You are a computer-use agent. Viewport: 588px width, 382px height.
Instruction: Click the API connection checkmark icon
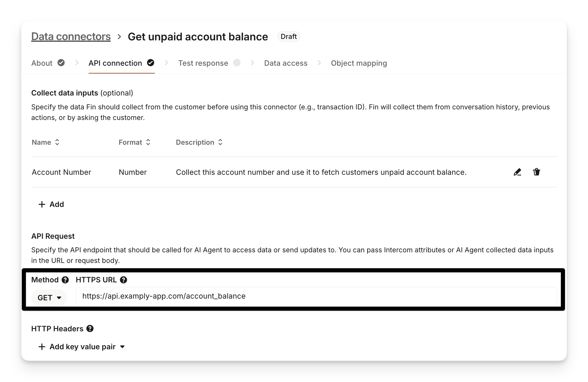coord(150,63)
